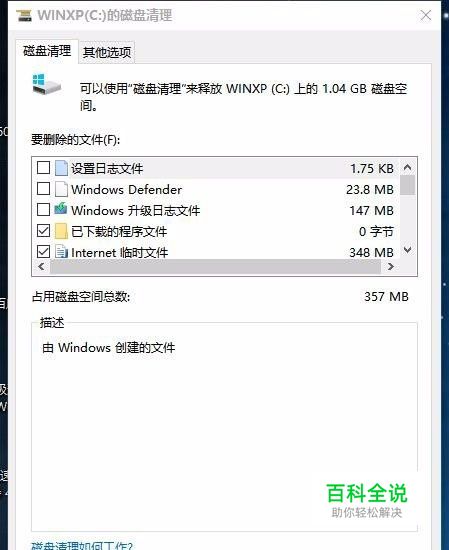Viewport: 449px width, 550px height.
Task: Click the file list scroll up arrow
Action: (x=407, y=167)
